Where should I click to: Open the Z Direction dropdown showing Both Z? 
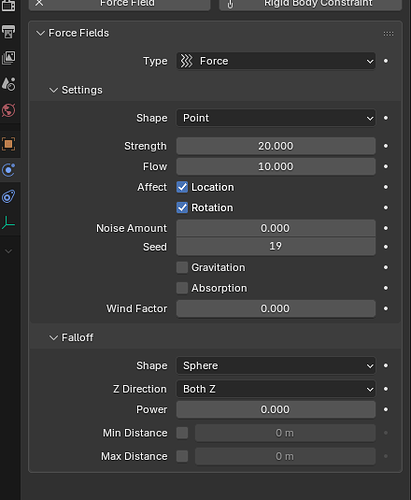pos(276,389)
